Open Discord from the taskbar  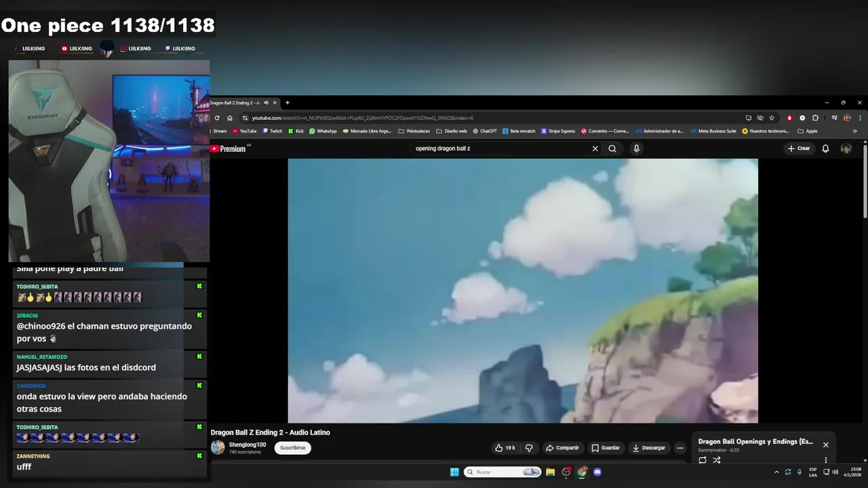[597, 472]
